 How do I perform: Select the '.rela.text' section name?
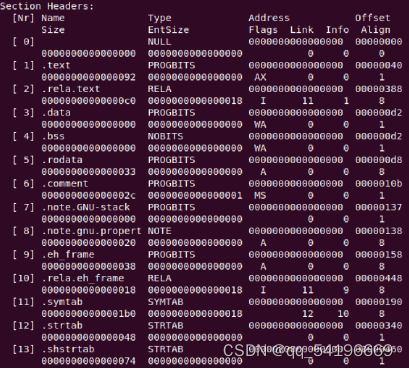pyautogui.click(x=71, y=89)
